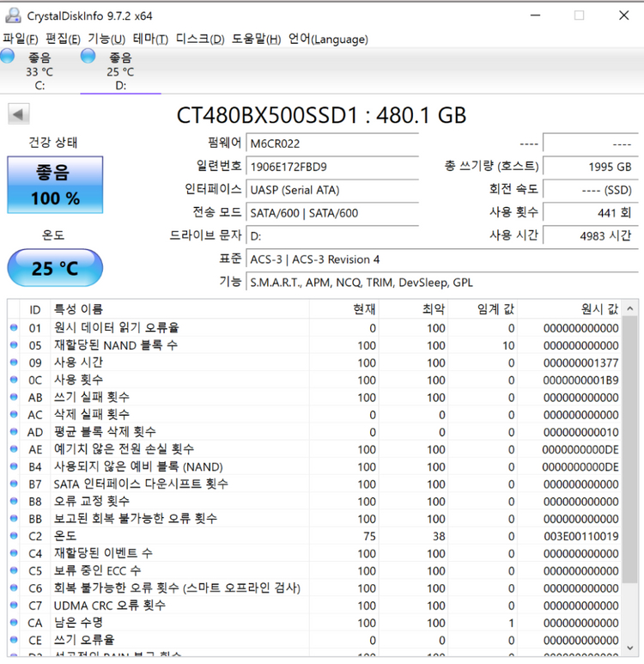Image resolution: width=644 pixels, height=664 pixels.
Task: Click the 좋음 100 % health status button
Action: click(55, 185)
